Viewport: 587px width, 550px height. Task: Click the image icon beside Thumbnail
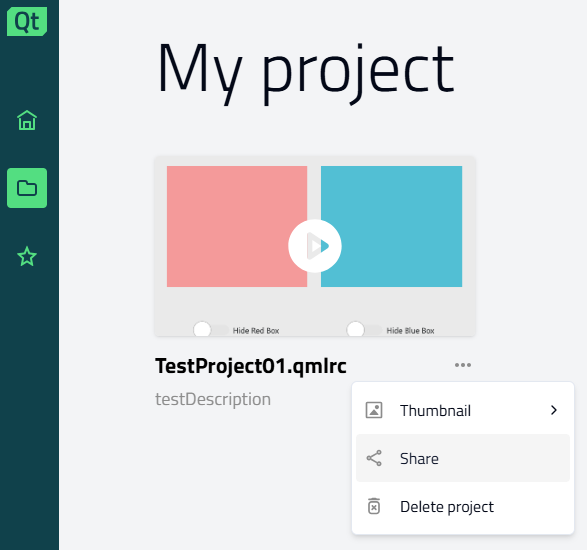pyautogui.click(x=374, y=410)
